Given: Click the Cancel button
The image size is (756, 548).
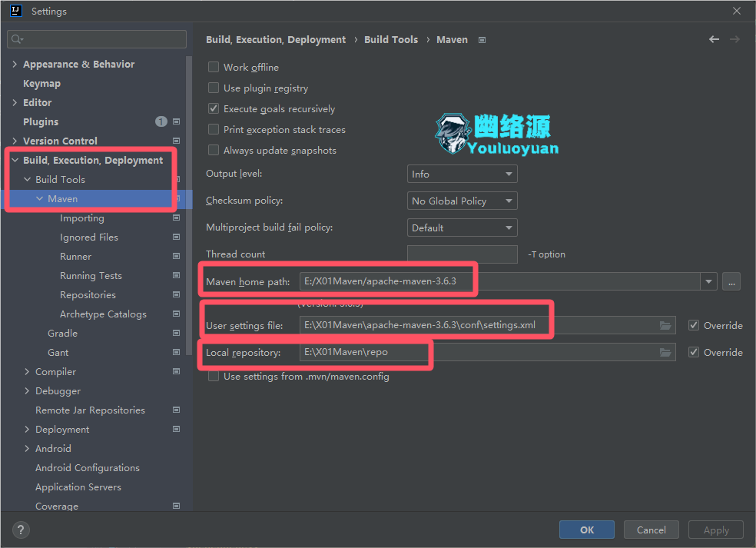Looking at the screenshot, I should tap(652, 530).
